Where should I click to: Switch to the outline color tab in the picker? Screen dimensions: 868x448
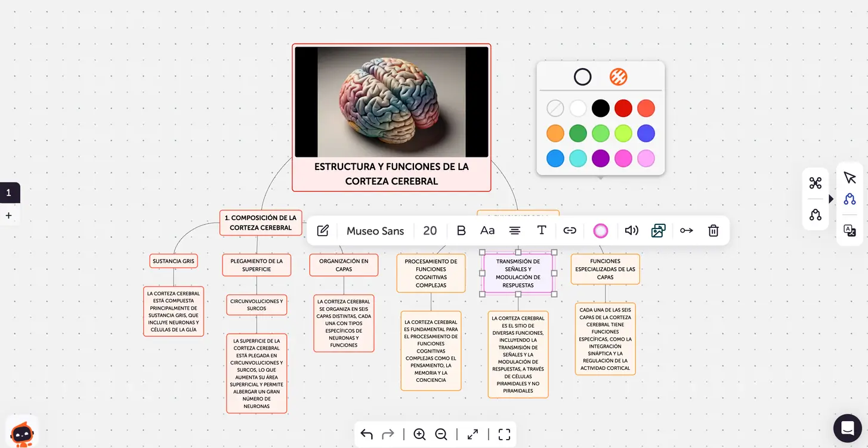582,77
